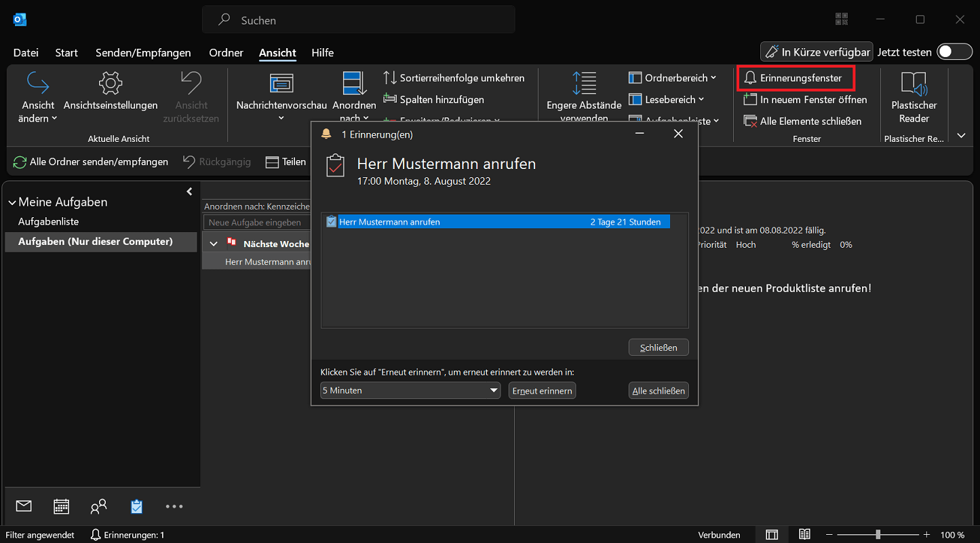The height and width of the screenshot is (543, 980).
Task: Click Spalten hinzufügen
Action: tap(433, 99)
